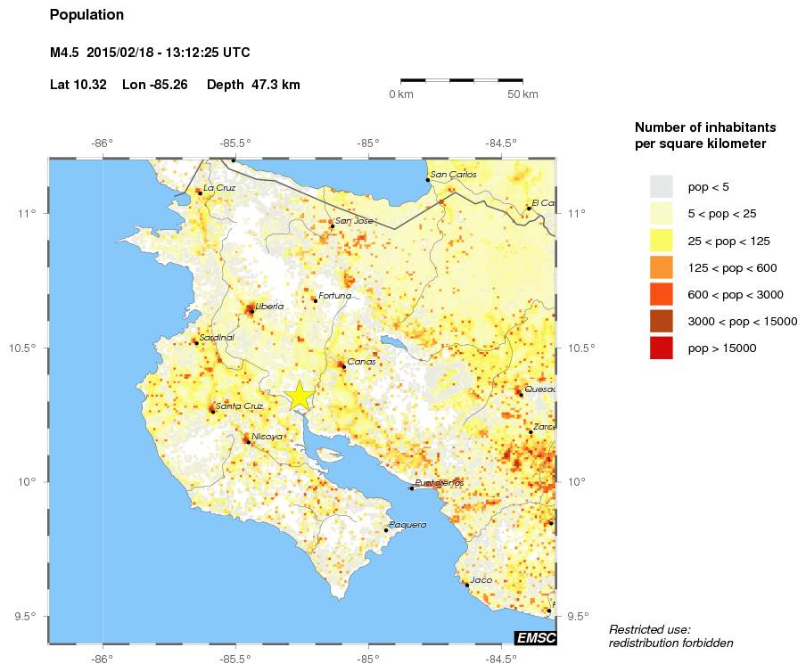The height and width of the screenshot is (672, 806).
Task: Select the Paquera city marker
Action: (x=386, y=529)
